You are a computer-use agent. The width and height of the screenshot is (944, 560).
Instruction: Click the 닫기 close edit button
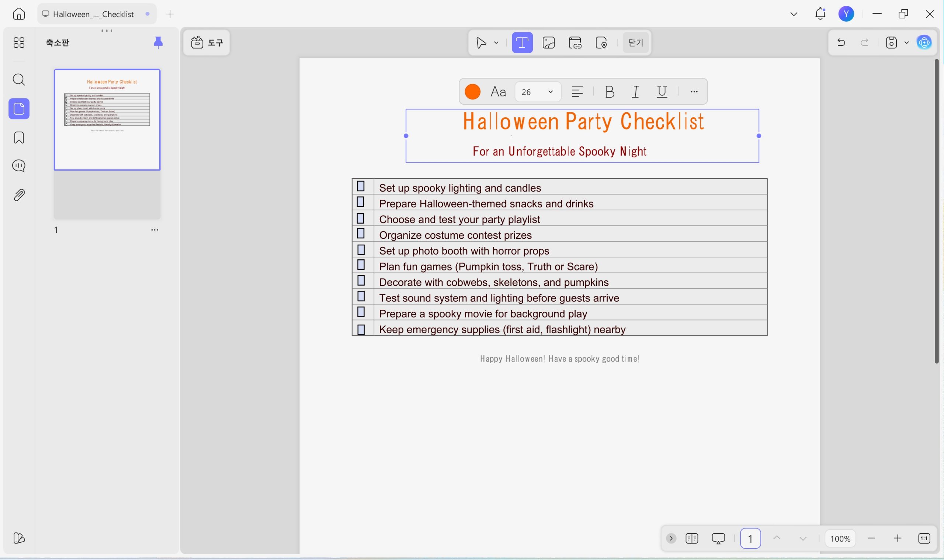pyautogui.click(x=635, y=43)
